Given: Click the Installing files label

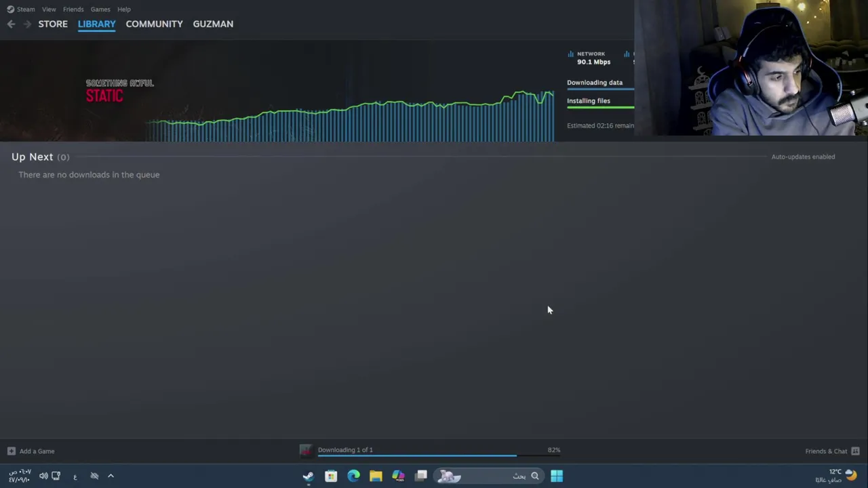Looking at the screenshot, I should [x=589, y=101].
